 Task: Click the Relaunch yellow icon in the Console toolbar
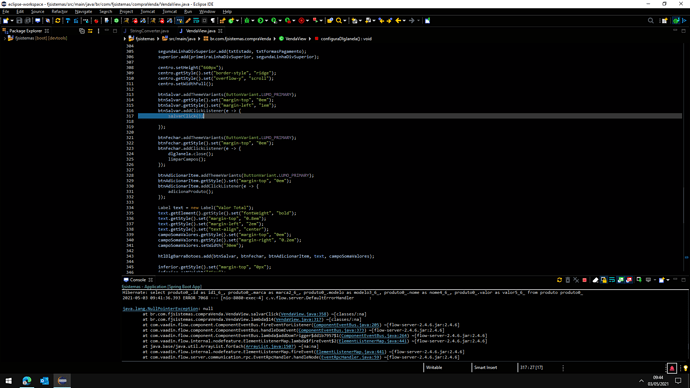click(559, 280)
